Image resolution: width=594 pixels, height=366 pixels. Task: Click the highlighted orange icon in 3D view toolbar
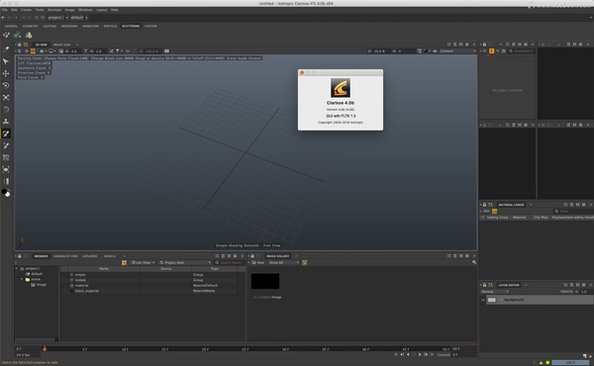click(x=33, y=51)
